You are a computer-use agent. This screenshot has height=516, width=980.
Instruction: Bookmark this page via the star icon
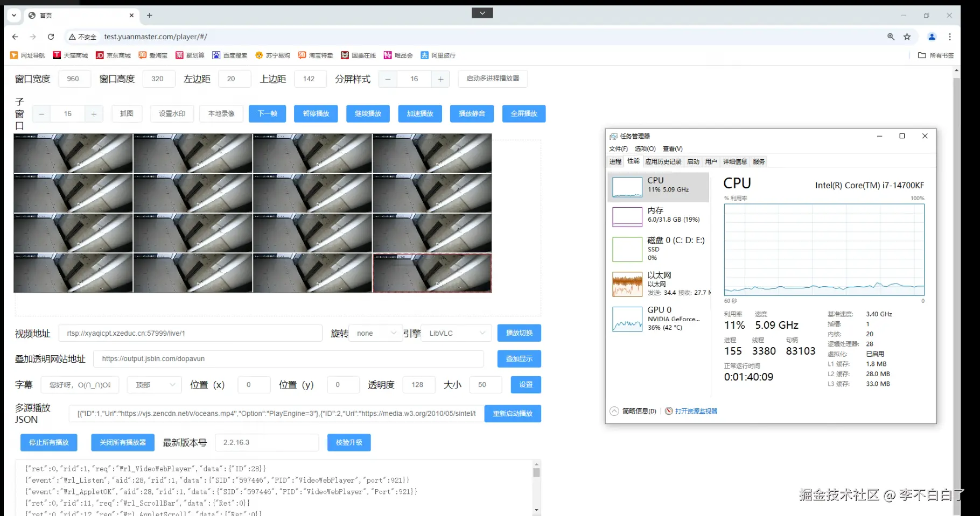pyautogui.click(x=907, y=37)
